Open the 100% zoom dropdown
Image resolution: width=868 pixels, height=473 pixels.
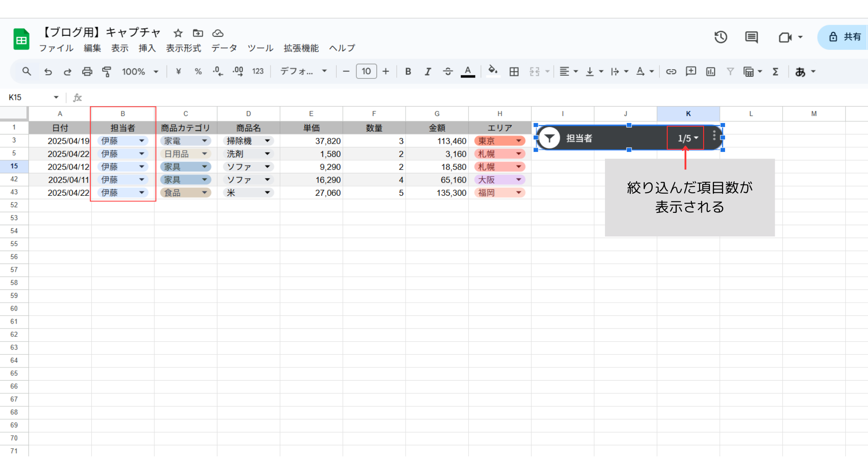click(140, 71)
